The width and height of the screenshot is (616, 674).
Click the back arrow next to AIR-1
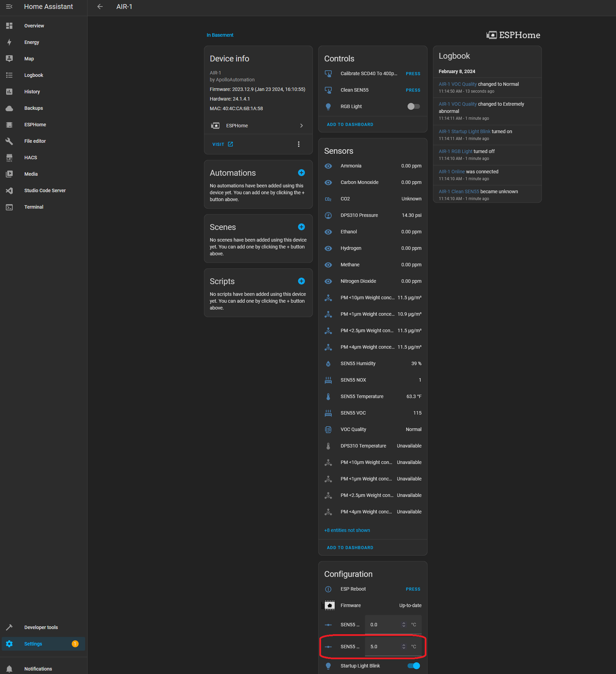100,7
